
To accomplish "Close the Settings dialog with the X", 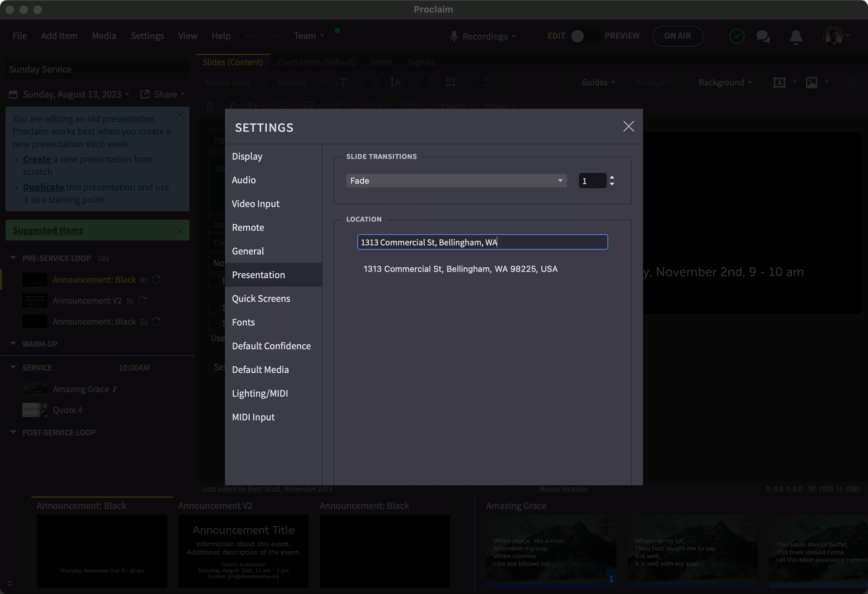I will click(x=629, y=126).
